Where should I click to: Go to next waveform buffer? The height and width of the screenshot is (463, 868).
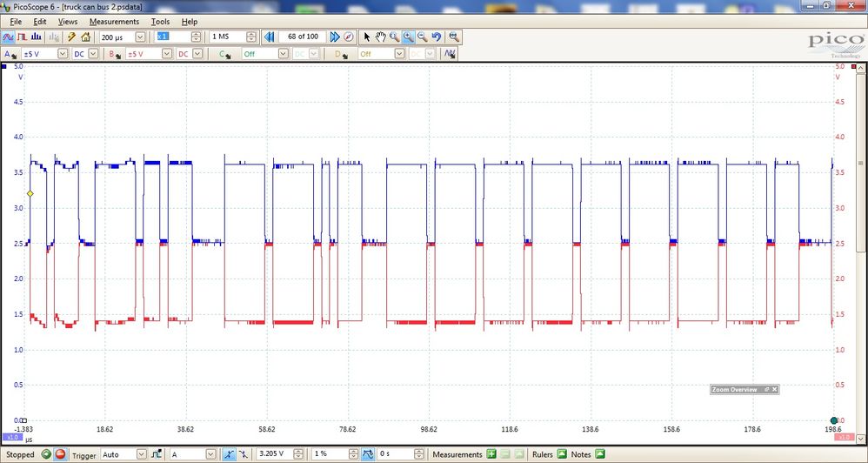334,37
